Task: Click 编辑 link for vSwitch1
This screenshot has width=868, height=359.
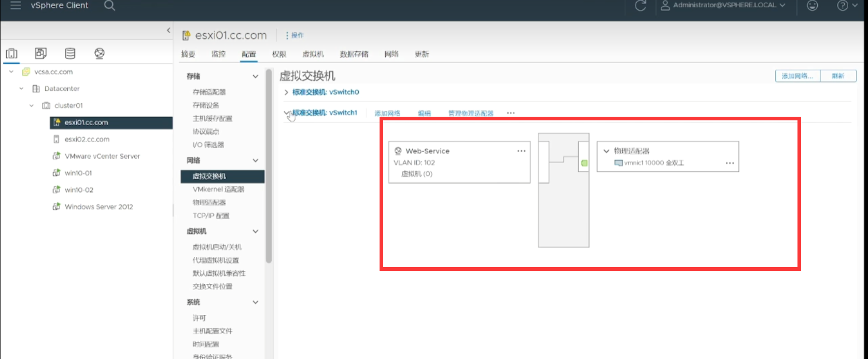Action: pyautogui.click(x=424, y=113)
